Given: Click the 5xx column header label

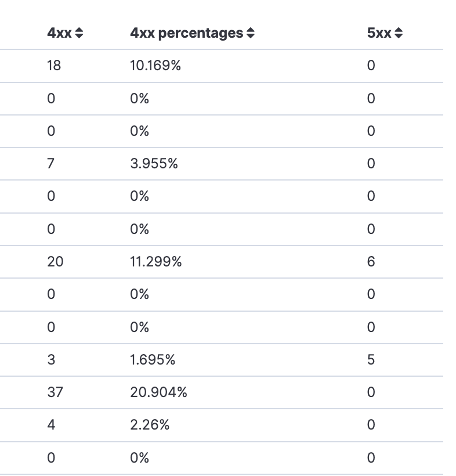Looking at the screenshot, I should [x=378, y=33].
